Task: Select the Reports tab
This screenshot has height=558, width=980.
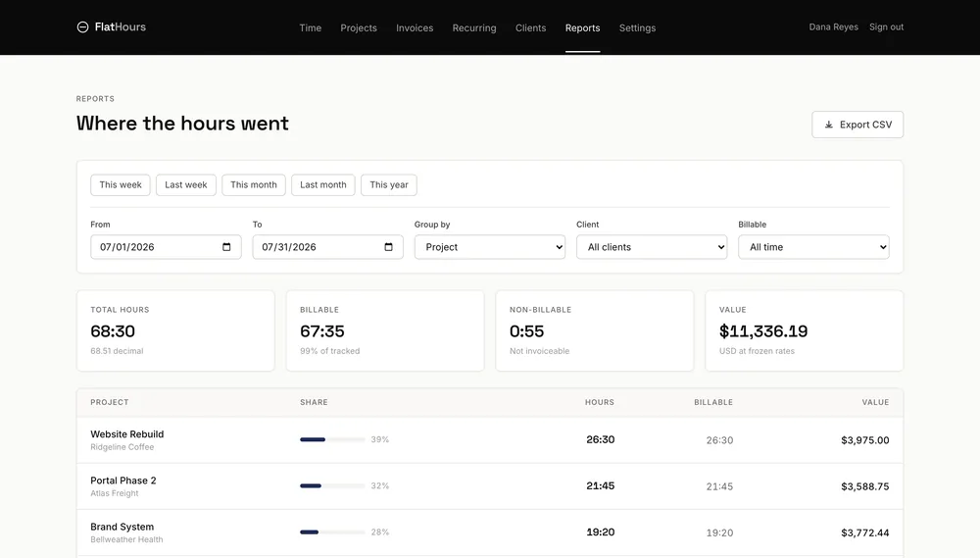Action: coord(582,27)
